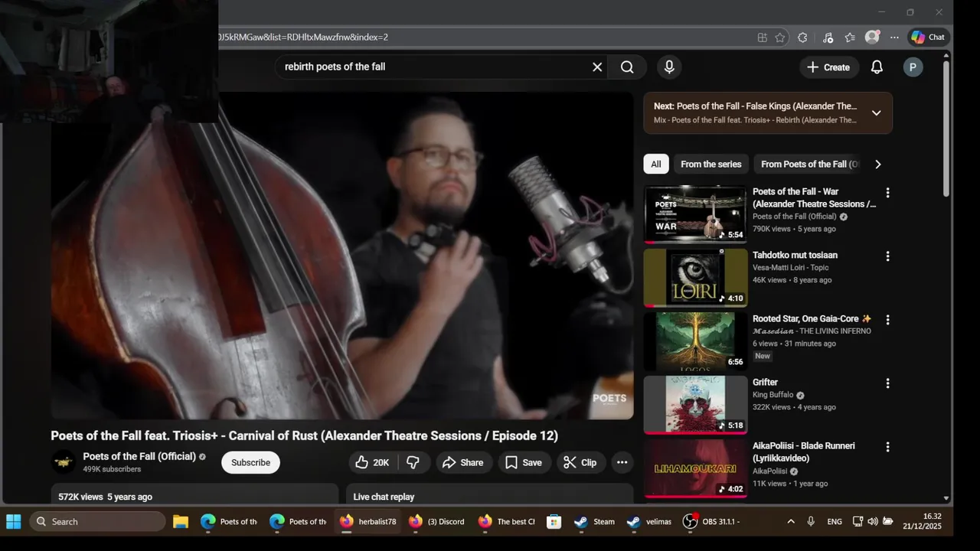Select the From Poets of the Fall chip
980x551 pixels.
[809, 164]
